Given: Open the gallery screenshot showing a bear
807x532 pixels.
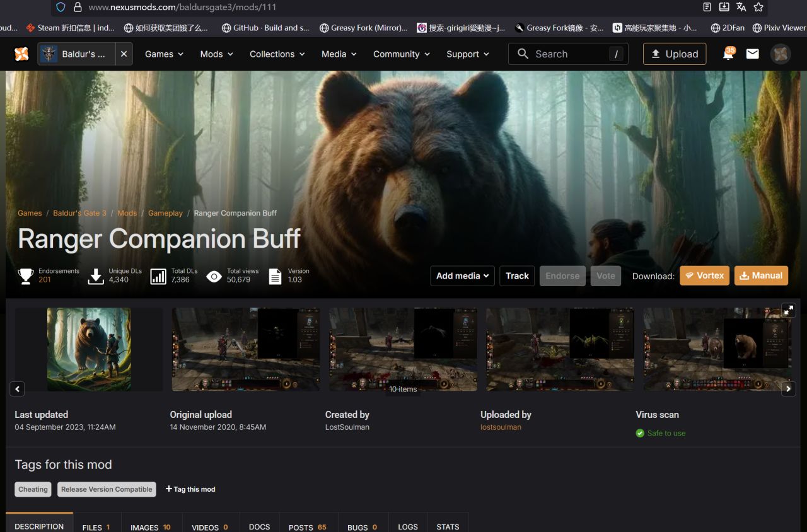Looking at the screenshot, I should 717,349.
